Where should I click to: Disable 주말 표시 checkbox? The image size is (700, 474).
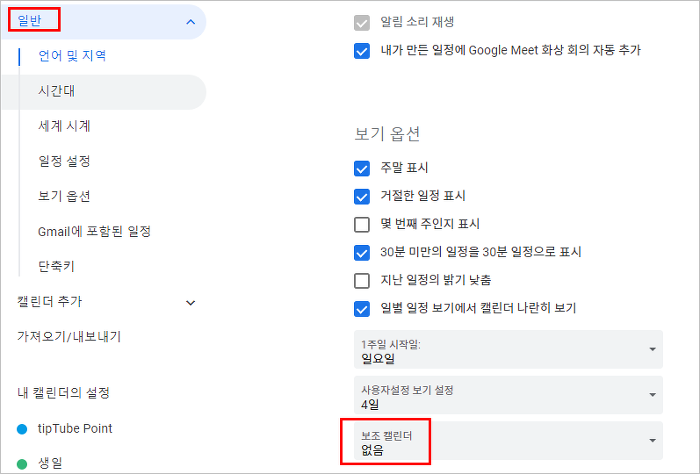coord(362,169)
